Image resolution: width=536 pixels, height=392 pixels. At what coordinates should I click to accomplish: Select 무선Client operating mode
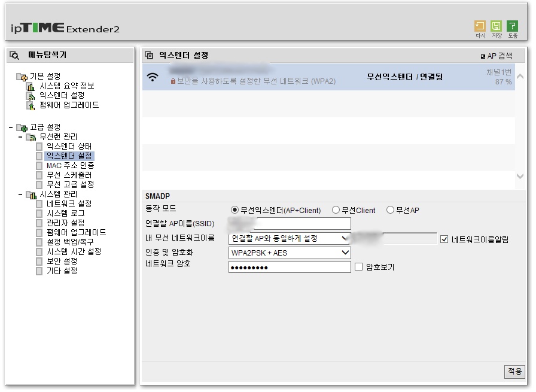click(x=336, y=210)
